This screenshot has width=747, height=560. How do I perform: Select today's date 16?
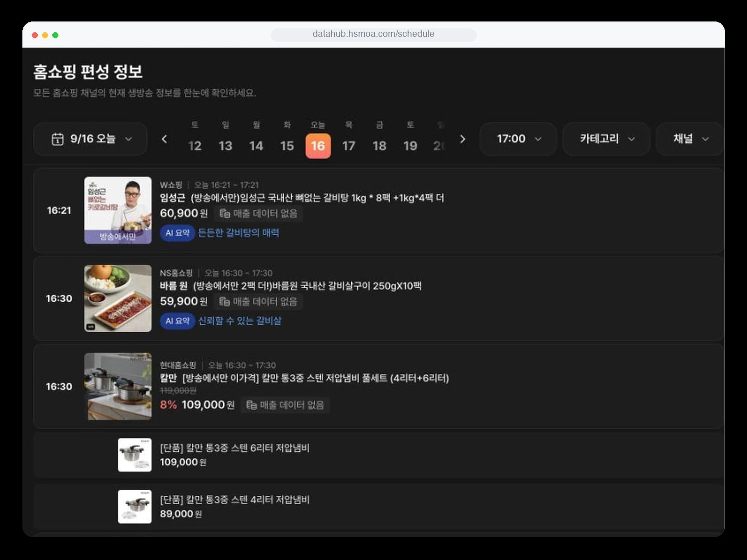318,146
